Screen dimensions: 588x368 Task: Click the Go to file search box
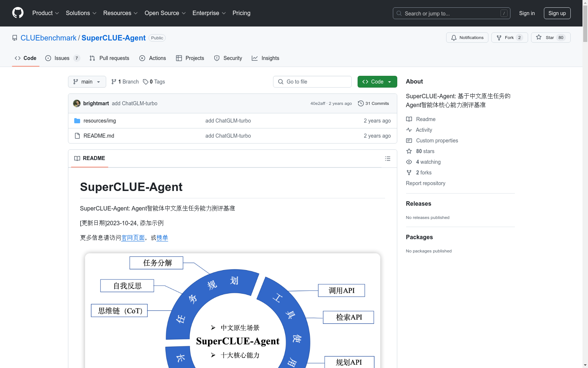[312, 82]
